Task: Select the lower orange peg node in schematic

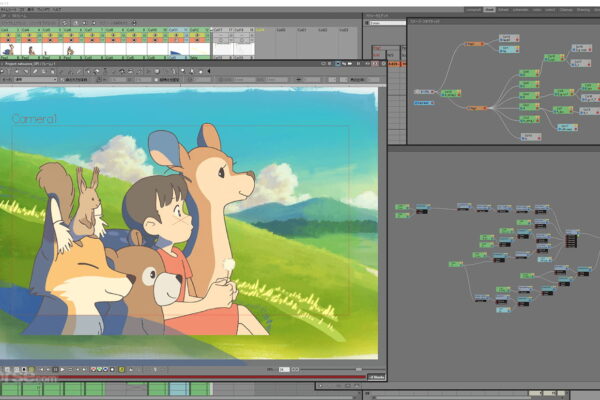Action: [477, 108]
